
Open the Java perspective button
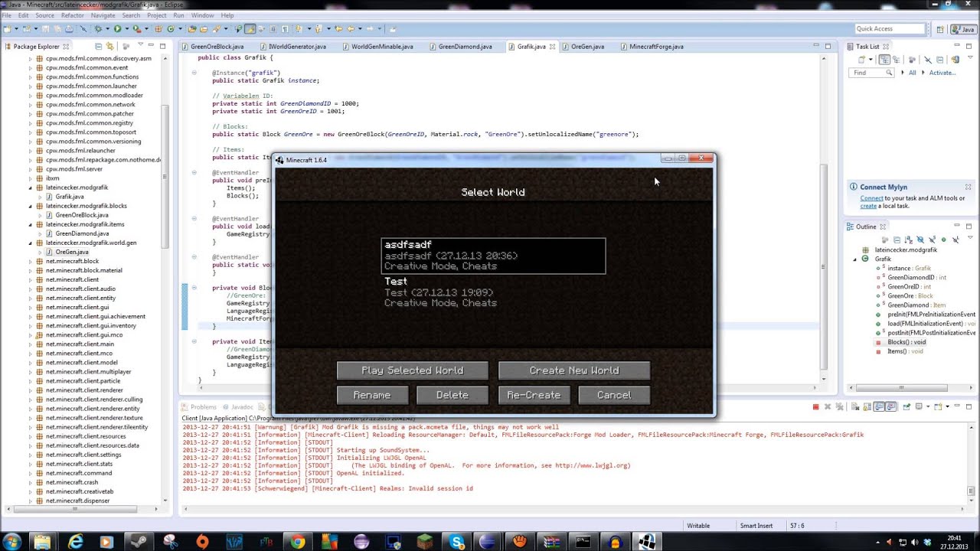962,29
